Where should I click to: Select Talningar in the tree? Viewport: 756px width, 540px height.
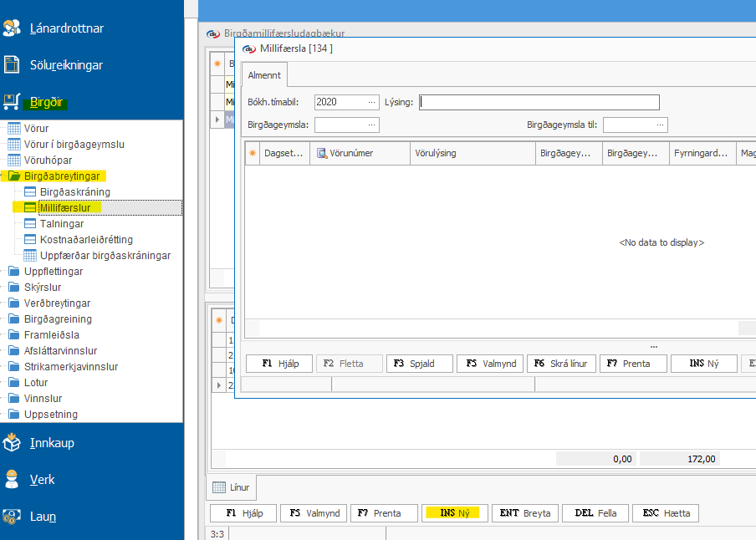[x=62, y=223]
